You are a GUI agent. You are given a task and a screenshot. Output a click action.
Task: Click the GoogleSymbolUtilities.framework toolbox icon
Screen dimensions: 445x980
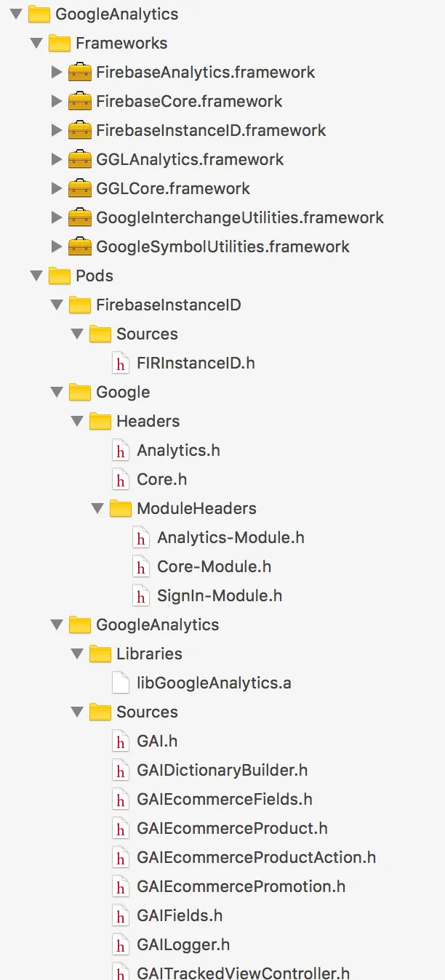(79, 246)
